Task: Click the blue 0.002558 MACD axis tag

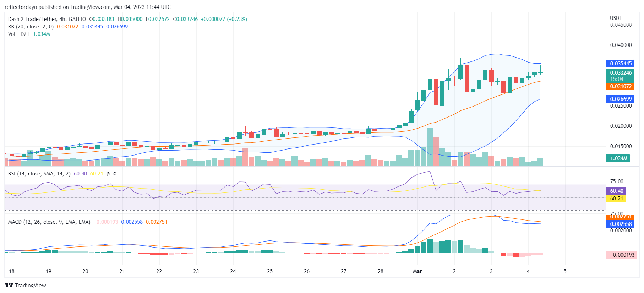Action: pos(620,224)
